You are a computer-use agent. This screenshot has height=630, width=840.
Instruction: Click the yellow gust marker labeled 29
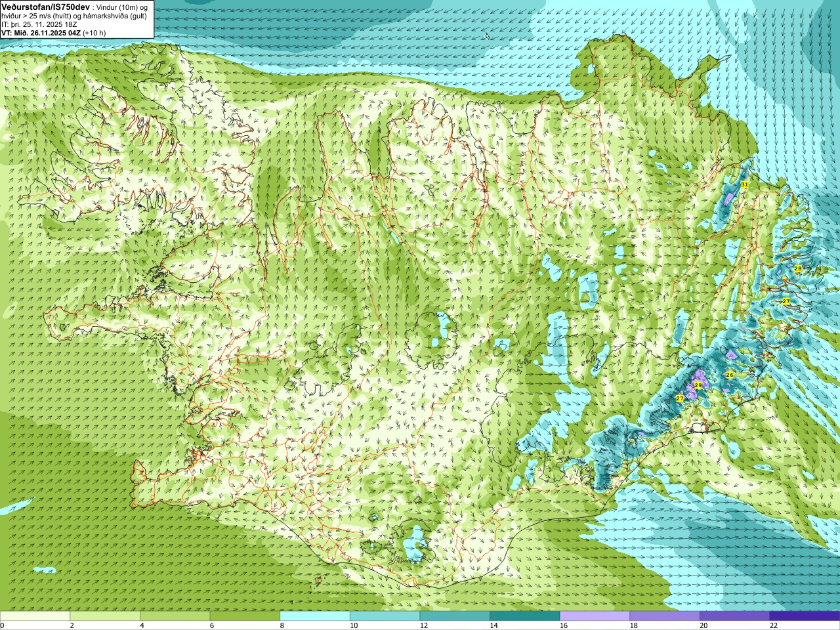698,385
